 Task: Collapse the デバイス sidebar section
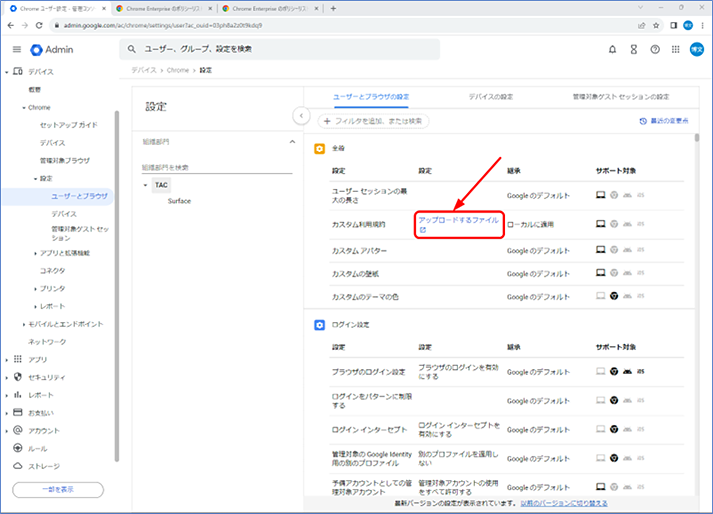[x=6, y=72]
